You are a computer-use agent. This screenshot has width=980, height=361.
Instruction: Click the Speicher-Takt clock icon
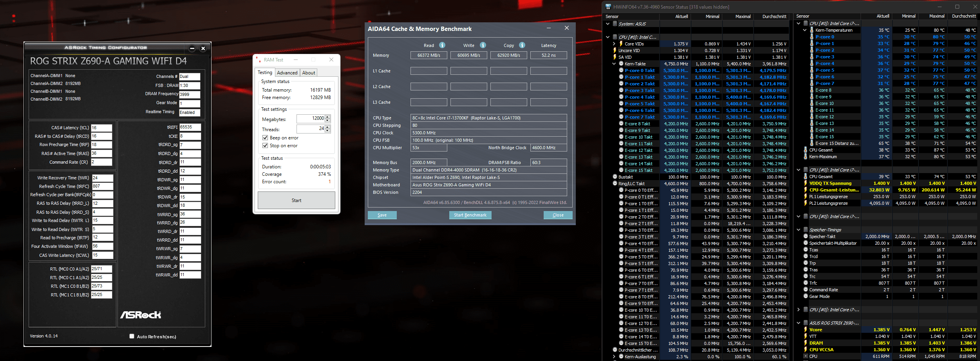click(806, 236)
